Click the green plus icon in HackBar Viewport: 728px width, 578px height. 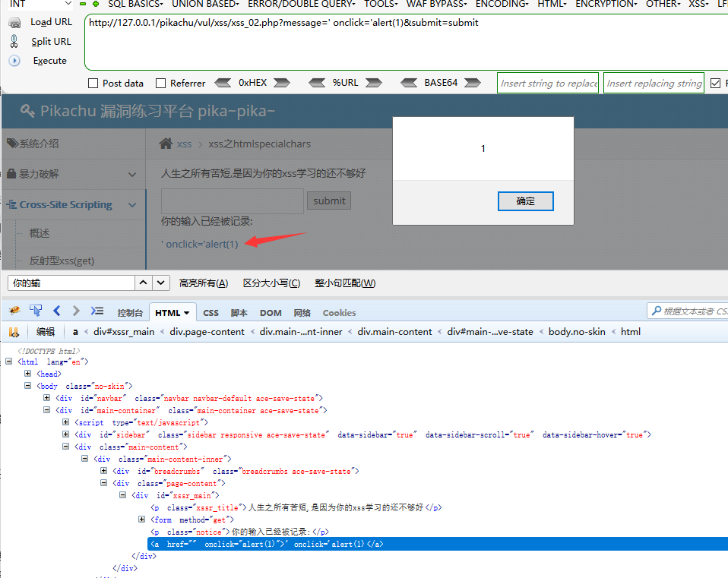(96, 4)
